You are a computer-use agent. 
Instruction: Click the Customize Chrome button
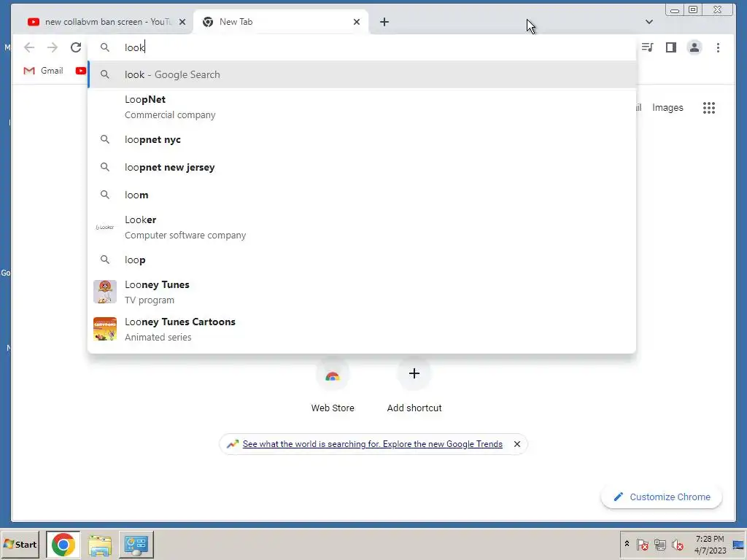tap(662, 497)
